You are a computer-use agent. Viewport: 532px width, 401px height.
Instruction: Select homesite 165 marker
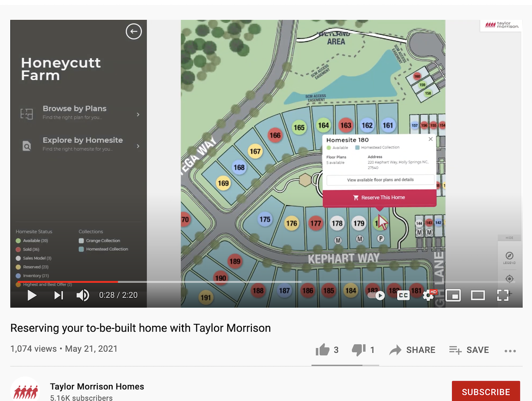[x=299, y=127]
